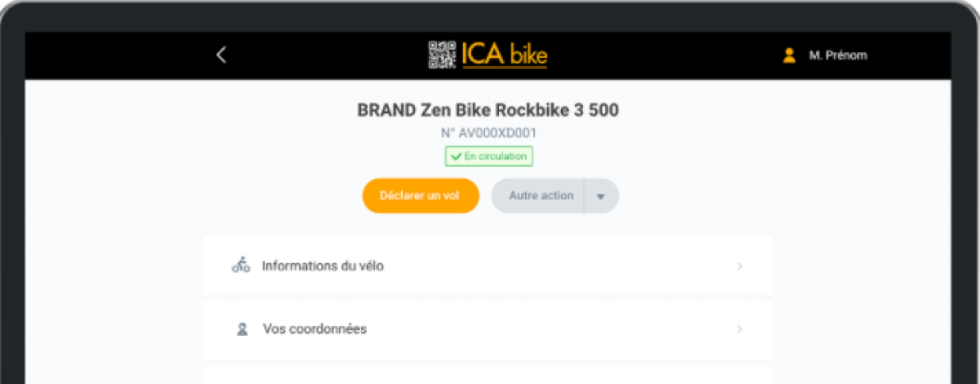Expand the Vos coordonnées chevron
The height and width of the screenshot is (384, 980).
(739, 329)
